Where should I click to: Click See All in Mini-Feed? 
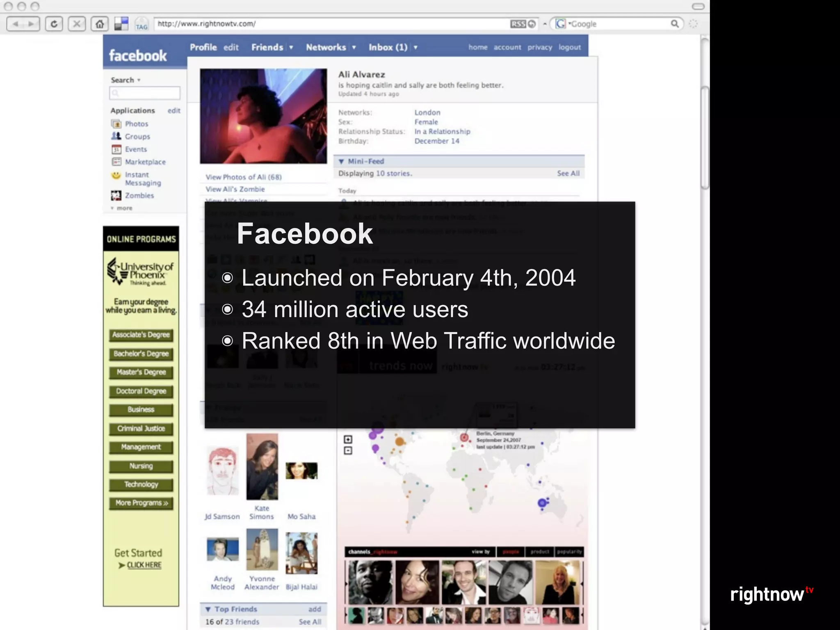pyautogui.click(x=568, y=173)
